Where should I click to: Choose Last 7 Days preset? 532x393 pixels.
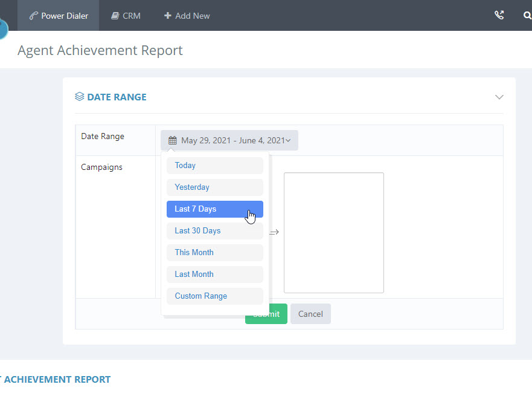pyautogui.click(x=215, y=209)
